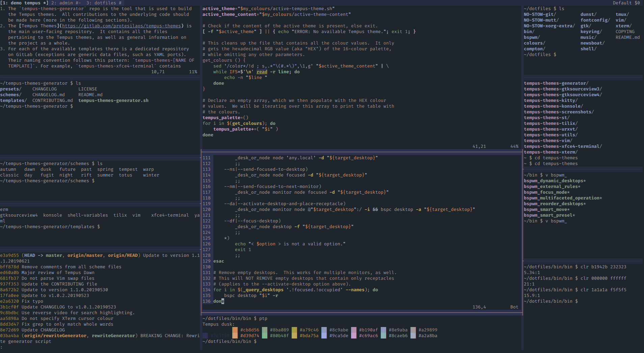Image resolution: width=644 pixels, height=353 pixels.
Task: Click the 'clr b1942b 232323' command line
Action: pos(603,267)
